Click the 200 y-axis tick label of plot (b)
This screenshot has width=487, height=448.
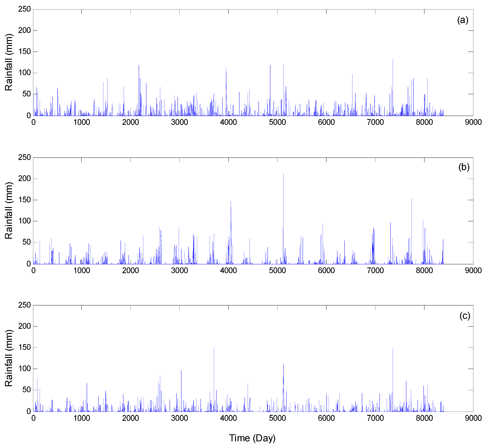click(x=25, y=178)
